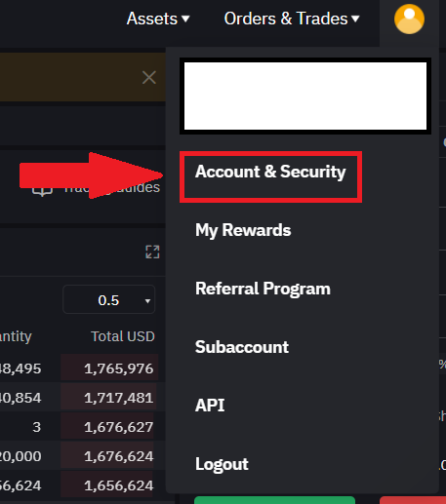Select Account & Security menu item
This screenshot has width=446, height=504.
tap(270, 172)
